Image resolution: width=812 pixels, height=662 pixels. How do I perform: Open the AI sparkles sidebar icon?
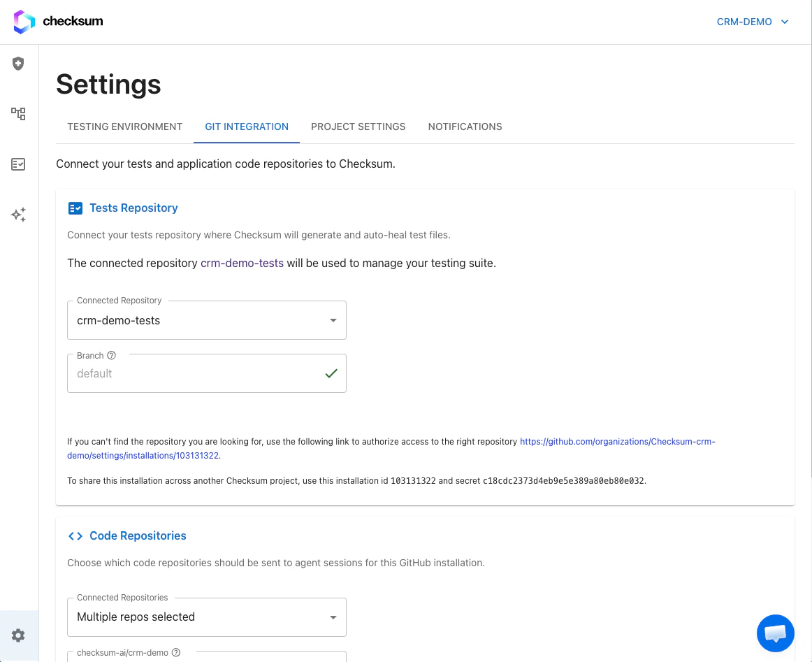pos(18,215)
